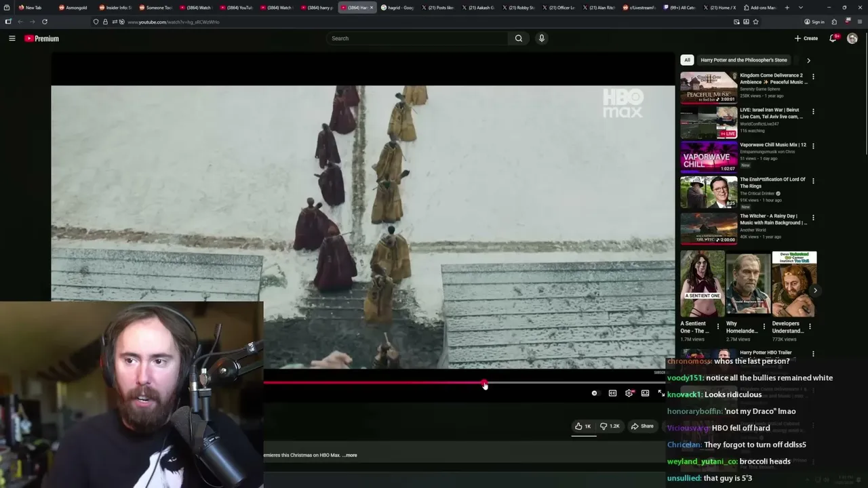Click the Share button below the video
Image resolution: width=868 pixels, height=488 pixels.
(642, 426)
